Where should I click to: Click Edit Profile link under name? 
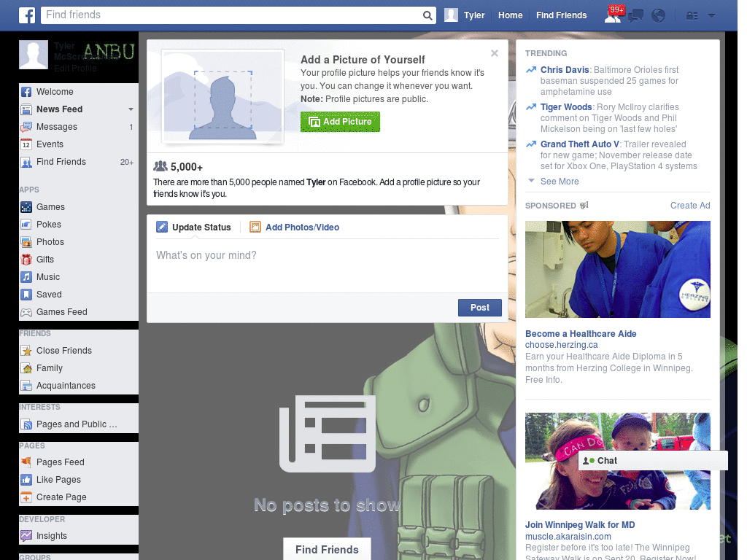pos(75,69)
